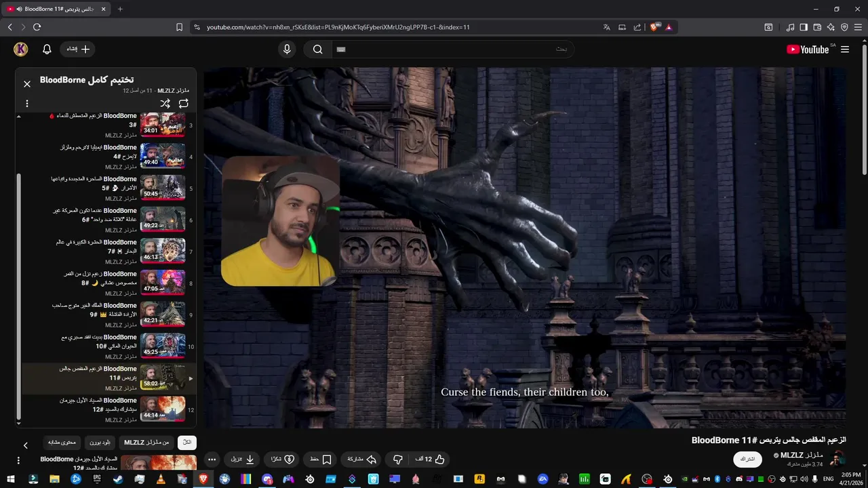
Task: Close the BloodBorne playlist panel
Action: 27,84
